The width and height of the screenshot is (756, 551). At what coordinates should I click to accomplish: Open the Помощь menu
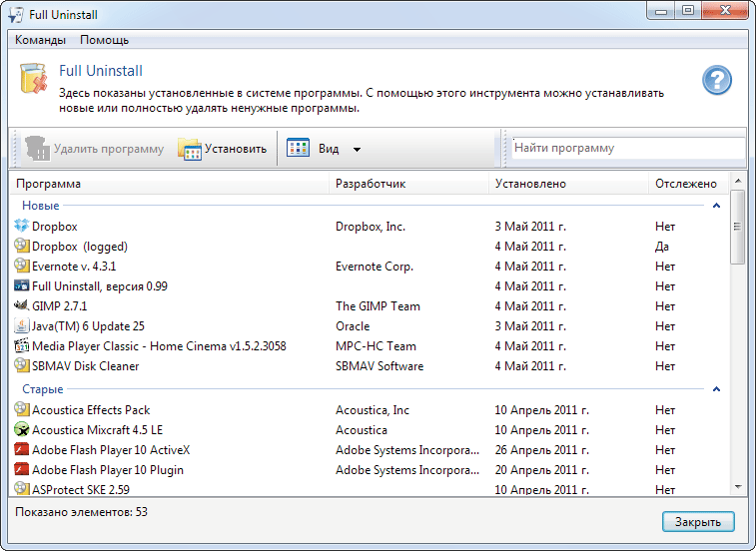104,40
